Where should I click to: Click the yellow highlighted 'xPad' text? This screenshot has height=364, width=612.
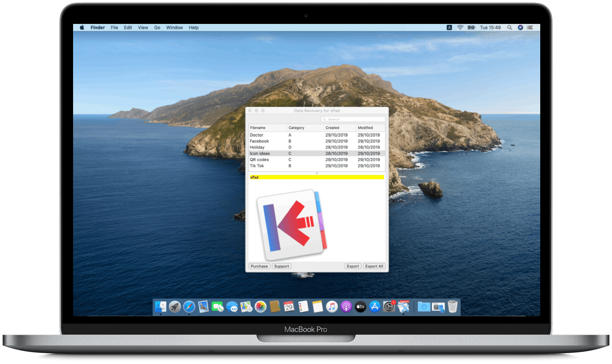pos(254,177)
